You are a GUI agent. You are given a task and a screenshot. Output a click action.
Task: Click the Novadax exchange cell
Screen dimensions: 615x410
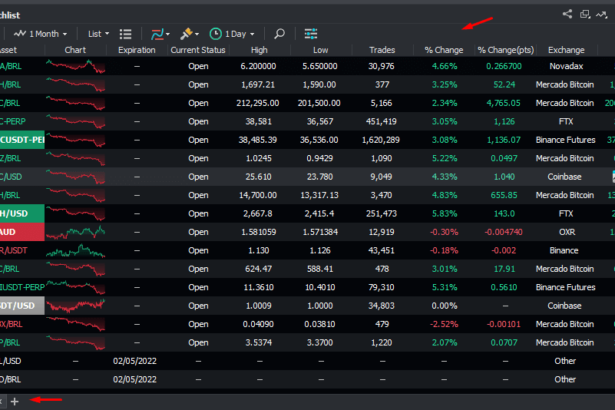pyautogui.click(x=566, y=66)
